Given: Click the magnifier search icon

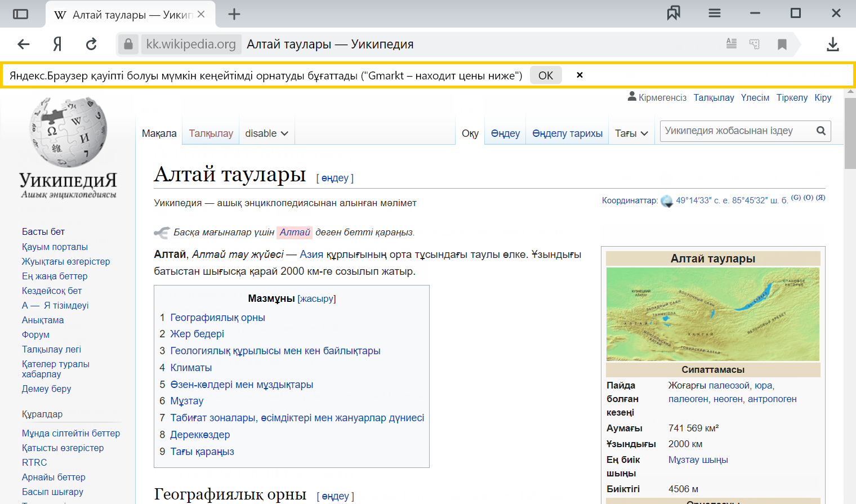Looking at the screenshot, I should (x=821, y=131).
